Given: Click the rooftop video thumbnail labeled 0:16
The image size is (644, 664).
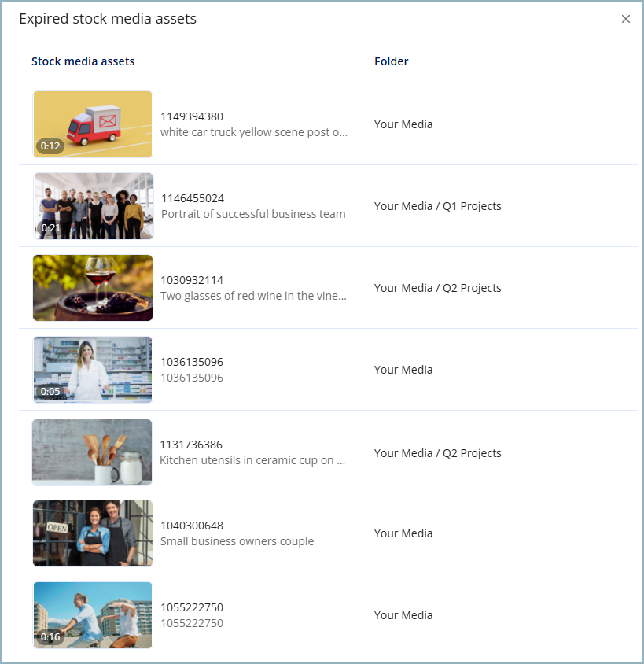Looking at the screenshot, I should coord(92,615).
